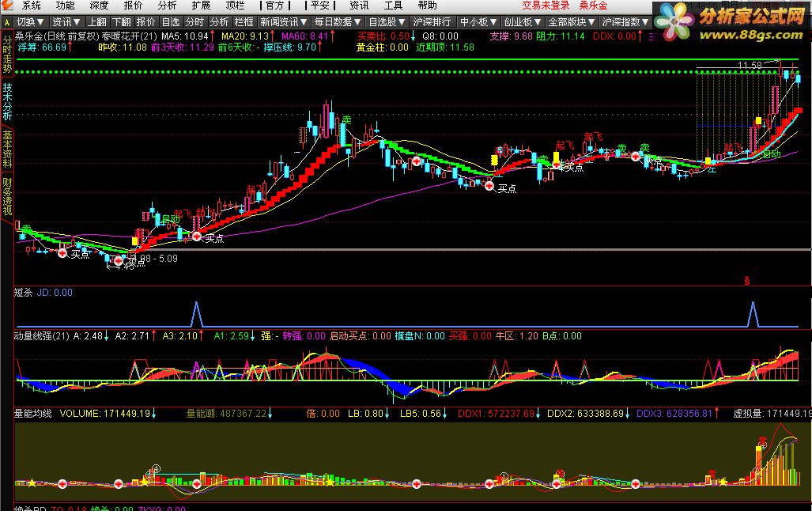Image resolution: width=812 pixels, height=511 pixels.
Task: Click the 动量线强(21) indicator title
Action: pyautogui.click(x=41, y=336)
